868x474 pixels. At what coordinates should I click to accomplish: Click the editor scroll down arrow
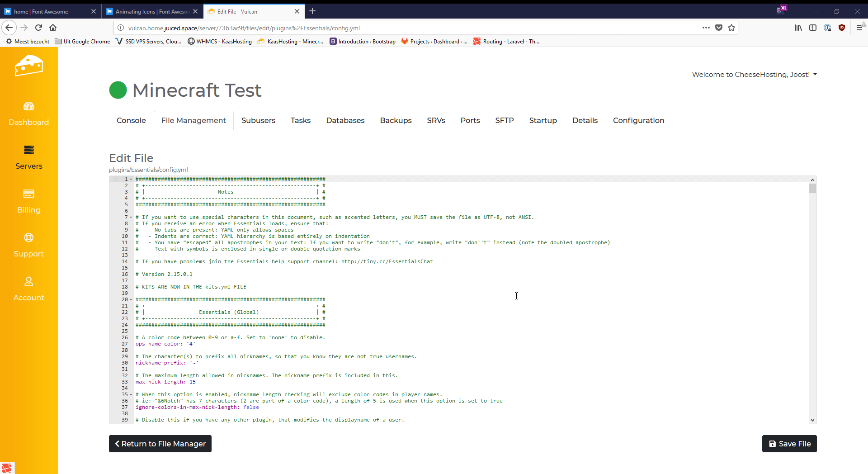812,420
